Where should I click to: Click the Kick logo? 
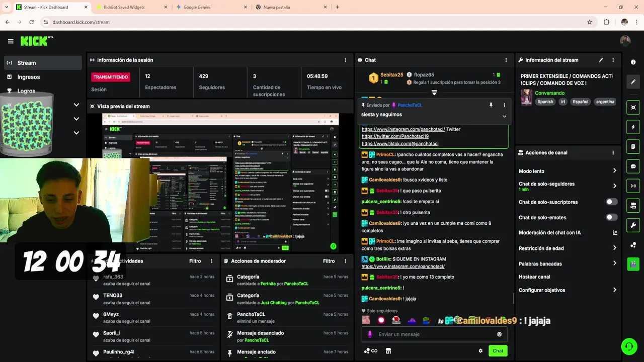coord(36,41)
